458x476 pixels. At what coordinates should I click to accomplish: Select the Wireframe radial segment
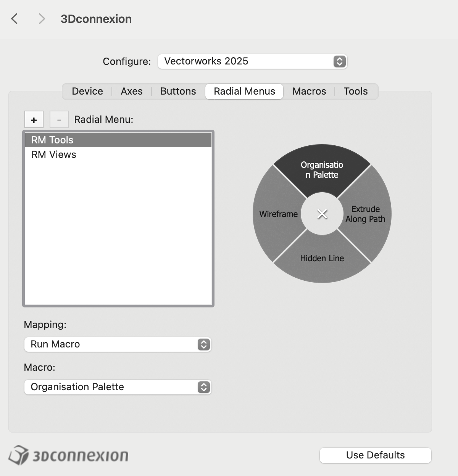278,214
